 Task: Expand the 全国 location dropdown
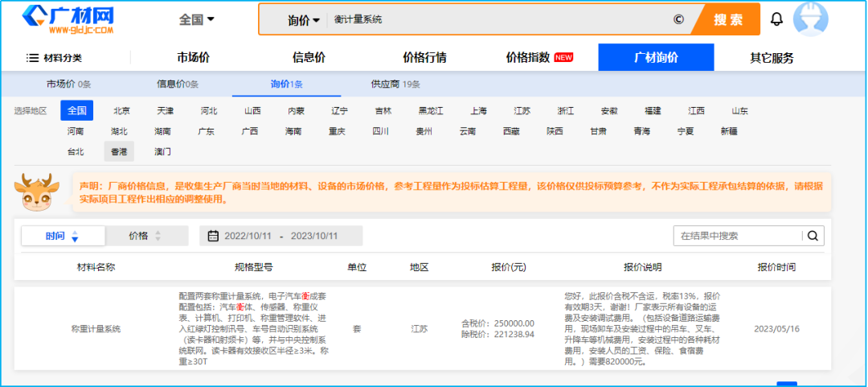197,19
